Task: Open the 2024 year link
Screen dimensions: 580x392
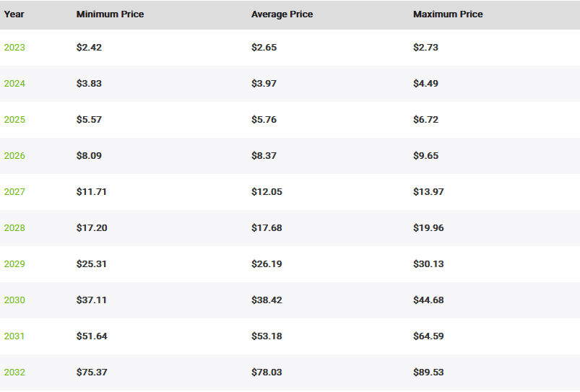Action: coord(14,84)
